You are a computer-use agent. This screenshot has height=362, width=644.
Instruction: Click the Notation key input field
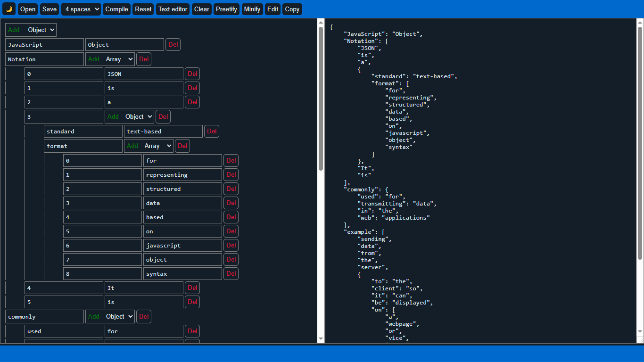pos(44,59)
